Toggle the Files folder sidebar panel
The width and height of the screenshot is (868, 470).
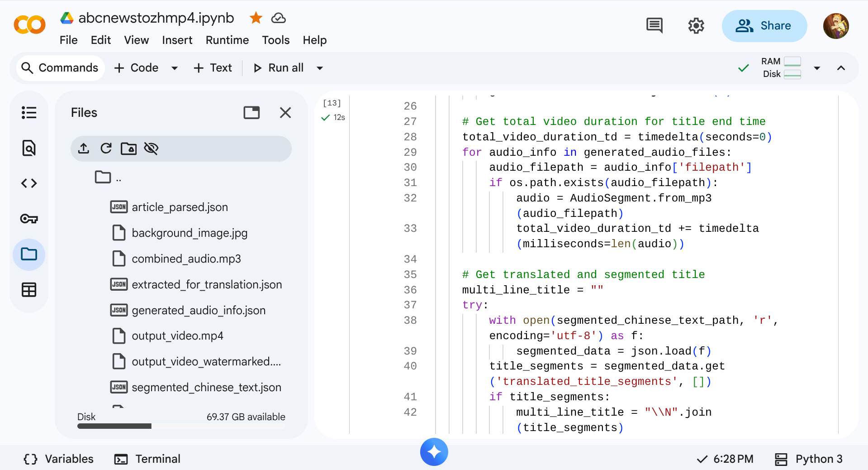[29, 254]
